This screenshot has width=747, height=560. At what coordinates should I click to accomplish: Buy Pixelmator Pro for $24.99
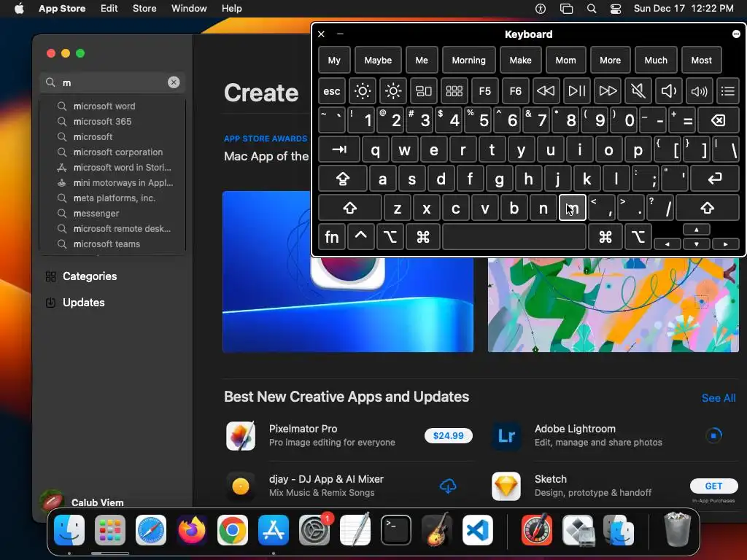[x=449, y=436]
